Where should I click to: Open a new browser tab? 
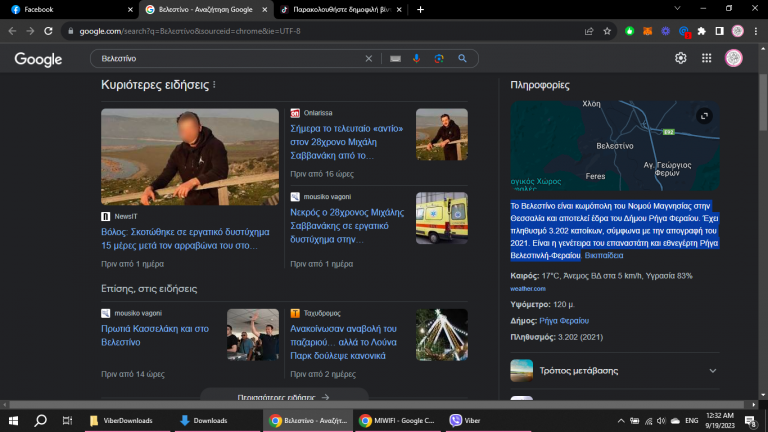pyautogui.click(x=420, y=9)
